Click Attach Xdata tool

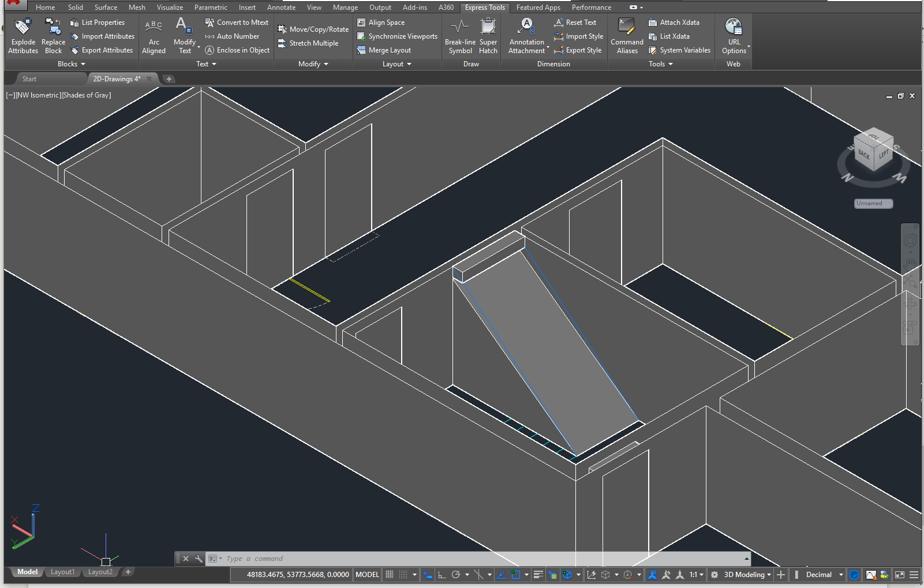[674, 23]
